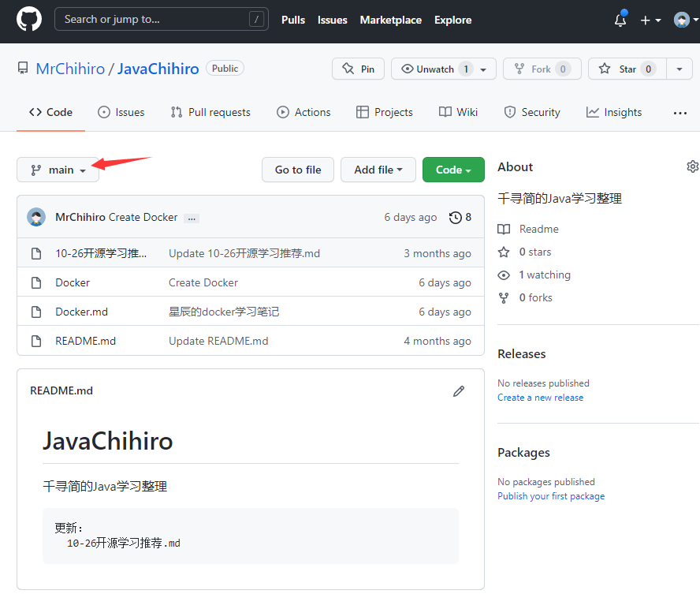Switch to the Insights tab

click(x=614, y=112)
